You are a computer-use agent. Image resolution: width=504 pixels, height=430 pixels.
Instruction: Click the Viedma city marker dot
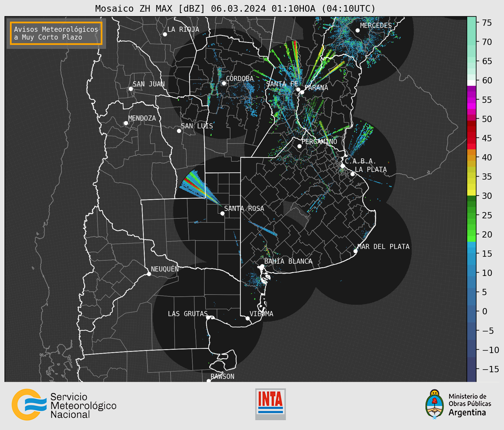click(248, 318)
